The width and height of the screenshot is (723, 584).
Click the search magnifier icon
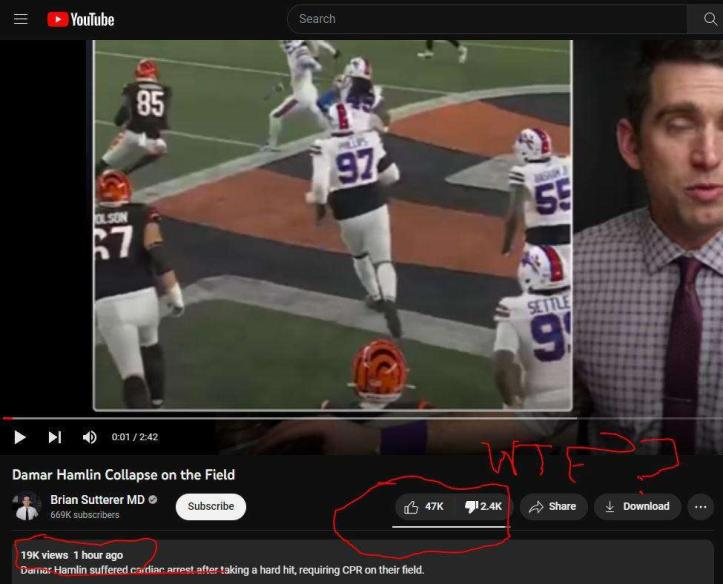(705, 19)
